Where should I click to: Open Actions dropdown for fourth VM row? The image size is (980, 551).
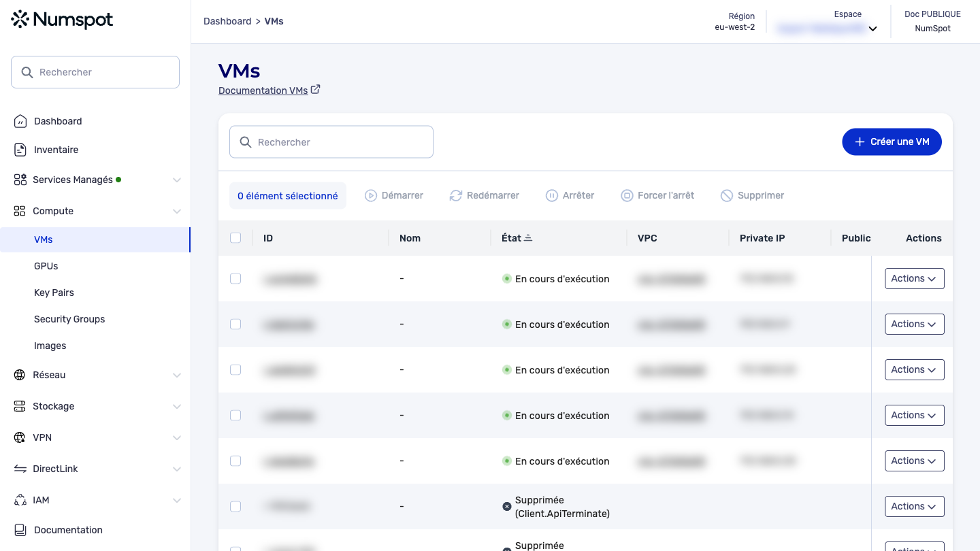914,416
